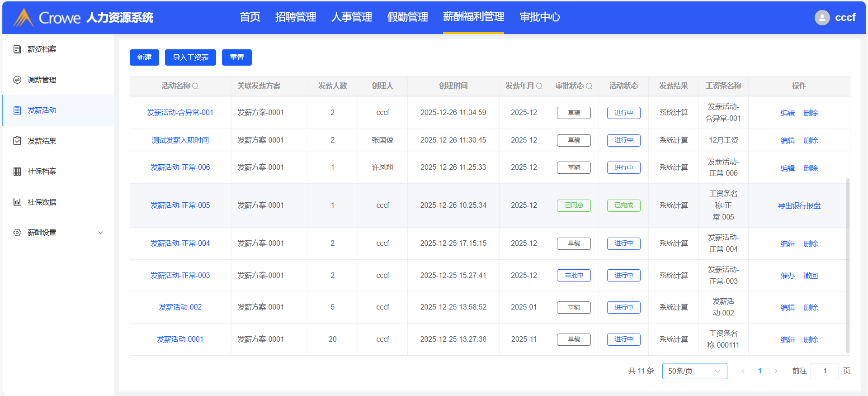Open the 50条/页 page size dropdown
Screen dimensions: 868x396
(694, 371)
